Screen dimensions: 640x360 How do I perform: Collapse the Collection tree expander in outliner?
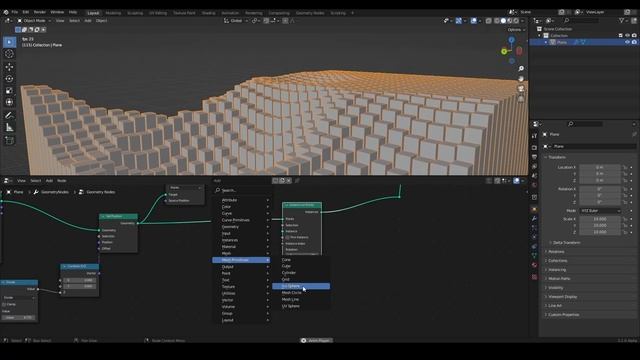point(540,36)
